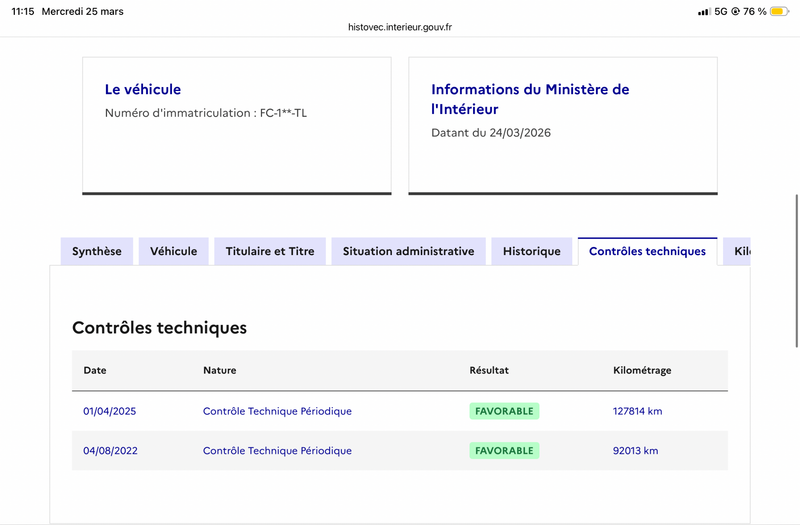Click the 01/04/2025 inspection date

pos(109,411)
